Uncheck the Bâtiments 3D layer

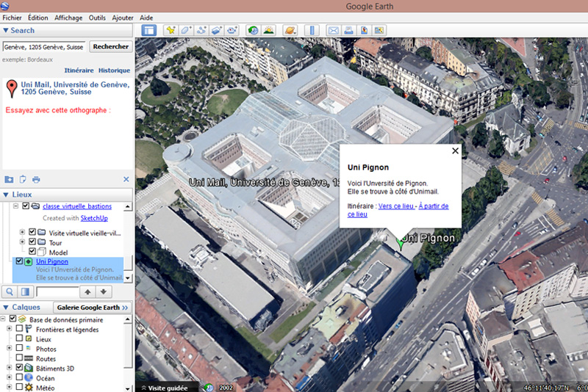(20, 368)
